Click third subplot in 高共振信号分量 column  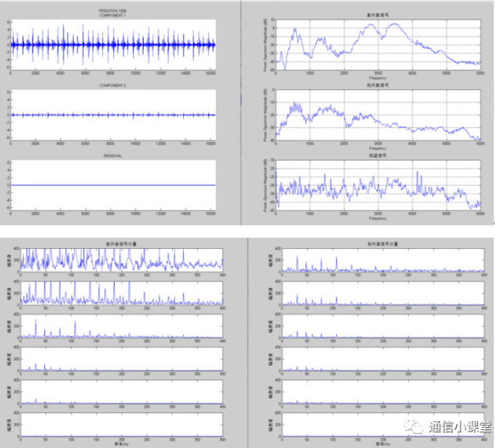click(122, 326)
